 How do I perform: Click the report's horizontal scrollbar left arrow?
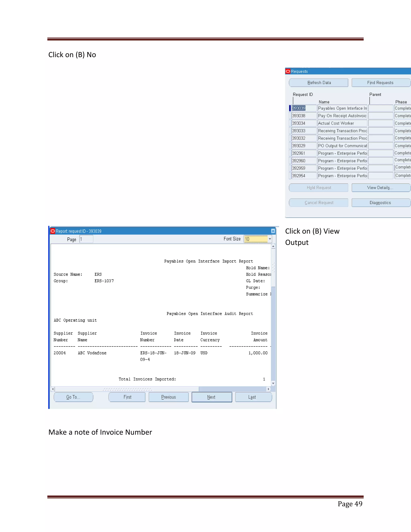[53, 389]
